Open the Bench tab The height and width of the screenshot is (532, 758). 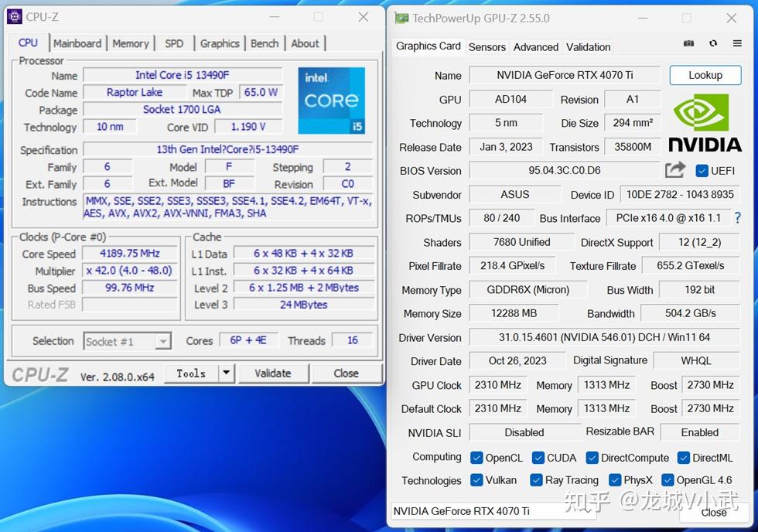tap(265, 43)
